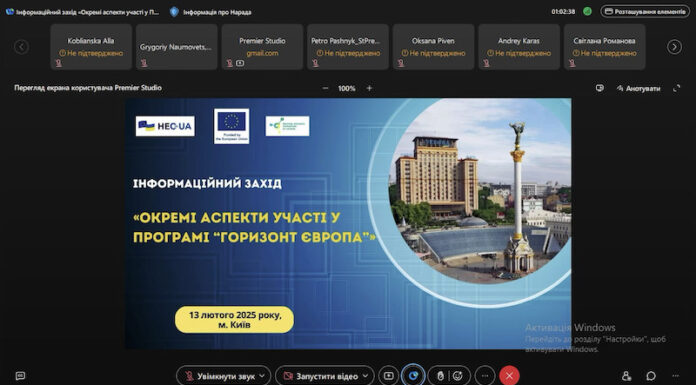Image resolution: width=696 pixels, height=385 pixels.
Task: Open the chat bubble icon
Action: point(651,376)
